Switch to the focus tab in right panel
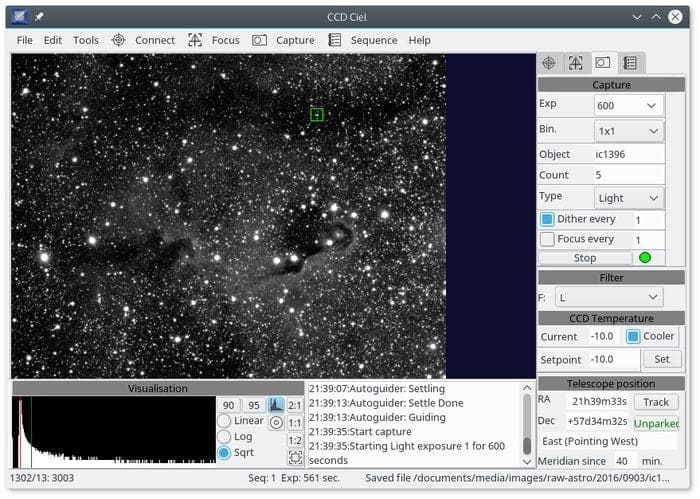This screenshot has height=499, width=700. pos(575,63)
